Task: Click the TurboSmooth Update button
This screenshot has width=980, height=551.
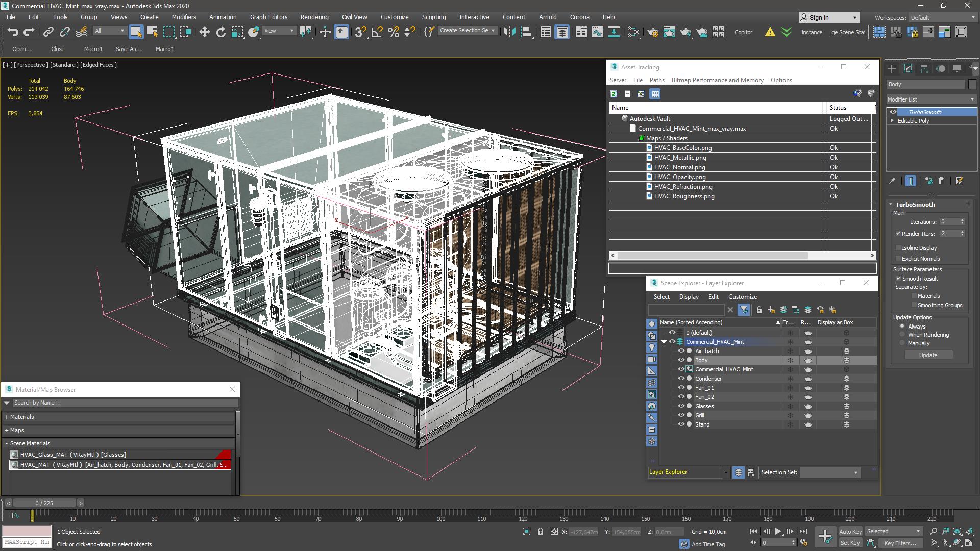Action: pos(928,355)
